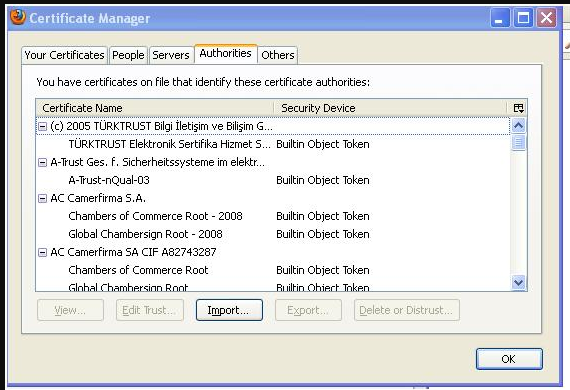
Task: Collapse the AC Camerfirma S.A. group
Action: (43, 198)
